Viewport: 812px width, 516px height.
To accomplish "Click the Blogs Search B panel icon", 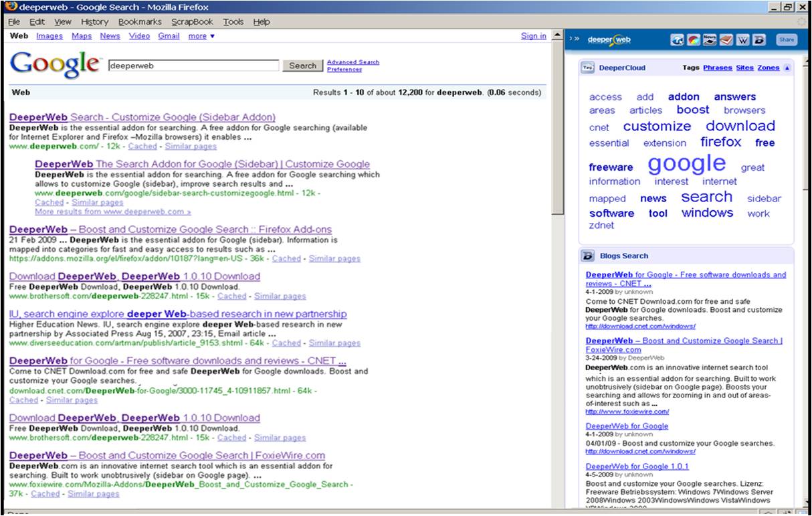I will (588, 256).
